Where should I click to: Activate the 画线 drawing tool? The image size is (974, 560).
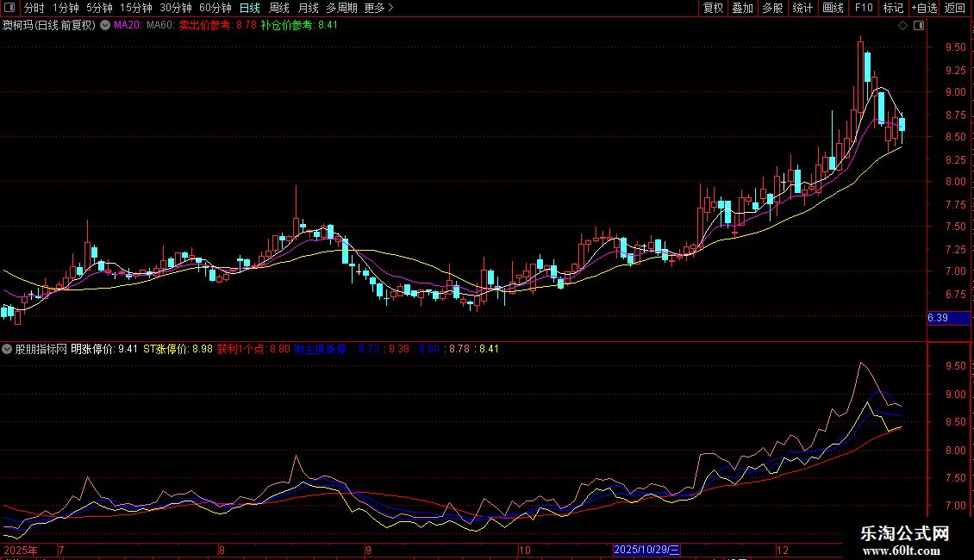click(833, 8)
